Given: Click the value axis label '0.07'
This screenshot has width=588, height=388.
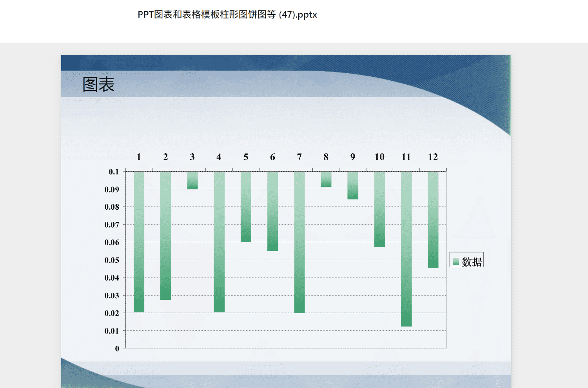Looking at the screenshot, I should coord(112,225).
